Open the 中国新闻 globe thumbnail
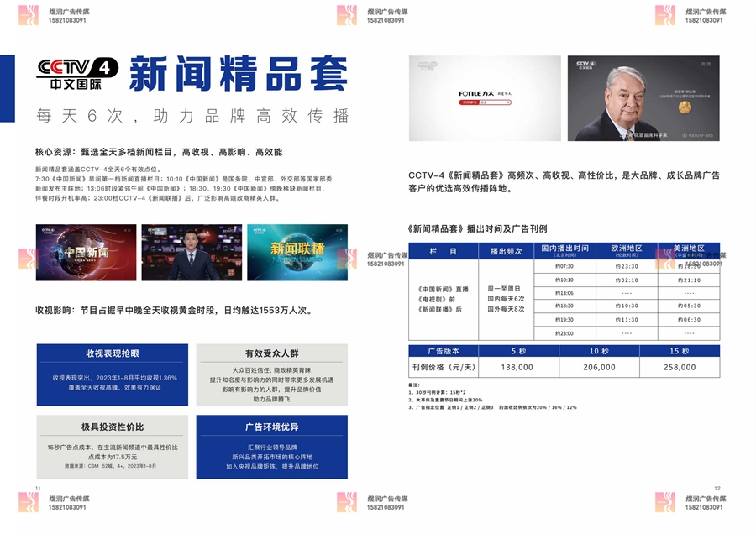Screen dimensions: 756x534 87,252
